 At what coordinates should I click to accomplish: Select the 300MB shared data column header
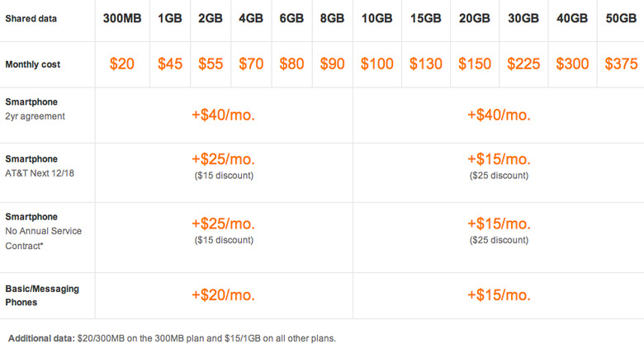point(122,18)
